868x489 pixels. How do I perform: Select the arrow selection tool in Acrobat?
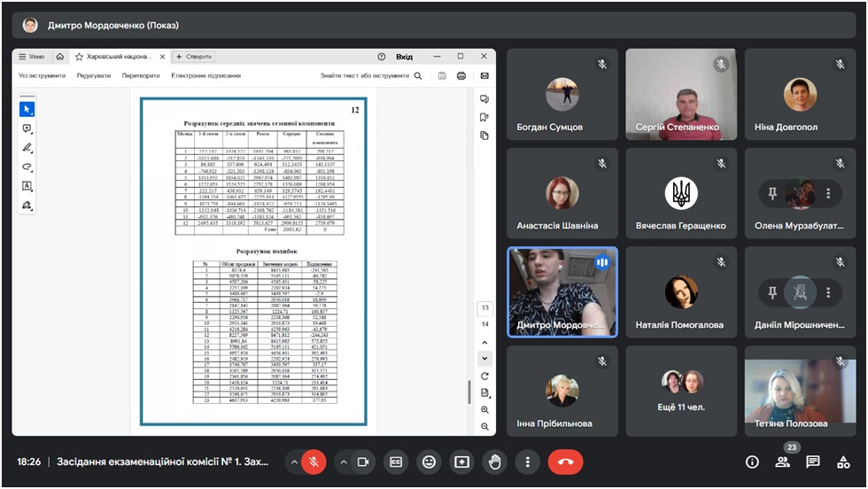pyautogui.click(x=27, y=109)
